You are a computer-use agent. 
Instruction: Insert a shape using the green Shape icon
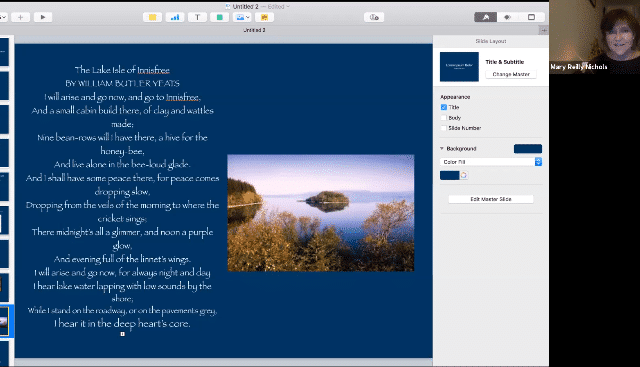tap(220, 17)
